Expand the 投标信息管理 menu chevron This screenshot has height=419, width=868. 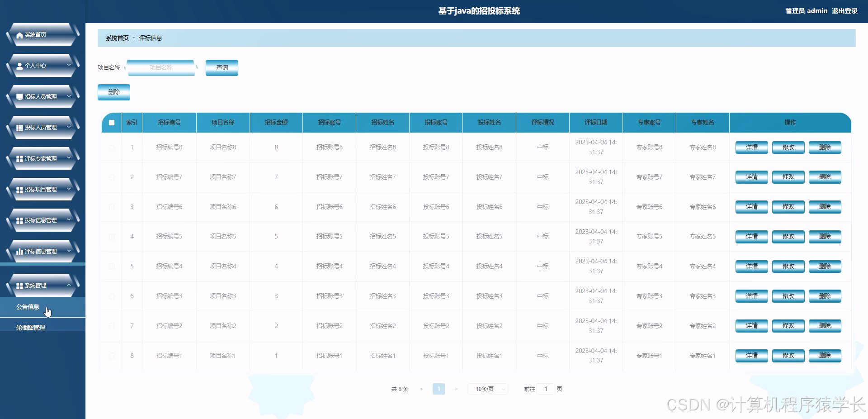point(69,220)
